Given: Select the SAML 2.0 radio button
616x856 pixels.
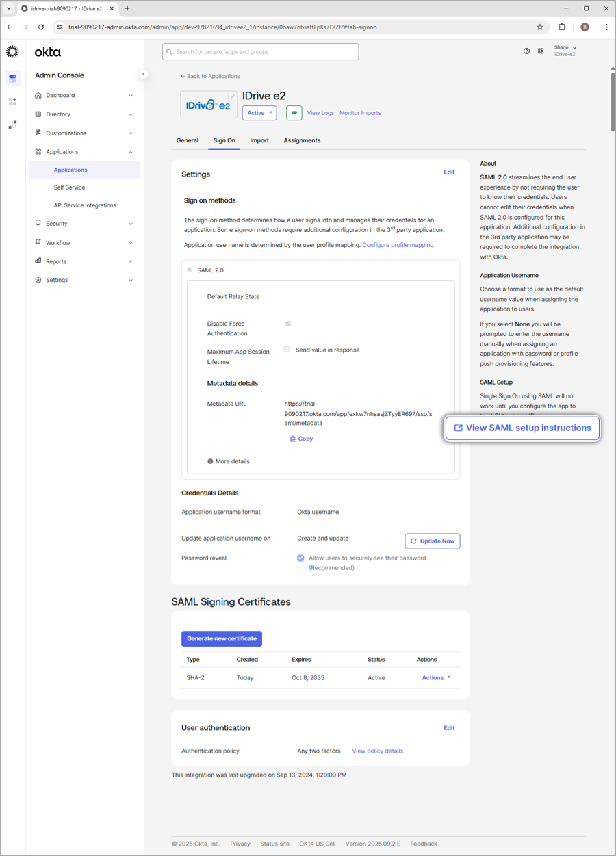Looking at the screenshot, I should (x=190, y=270).
